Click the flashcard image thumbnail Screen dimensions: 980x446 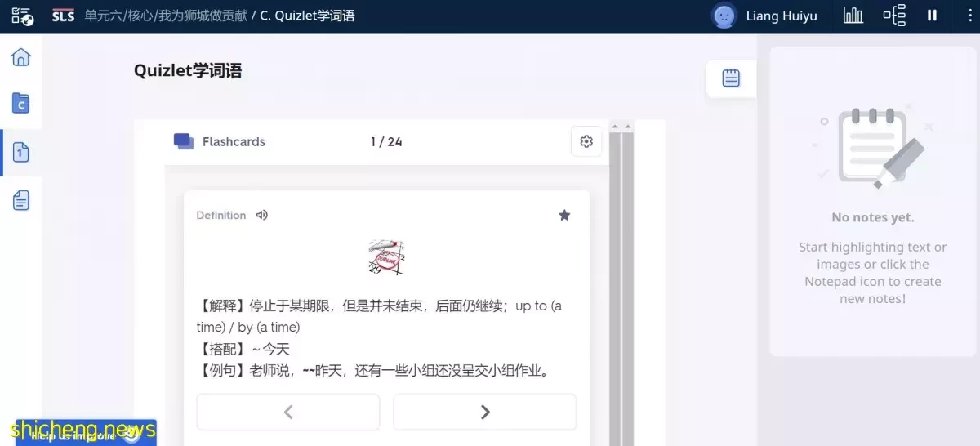386,256
